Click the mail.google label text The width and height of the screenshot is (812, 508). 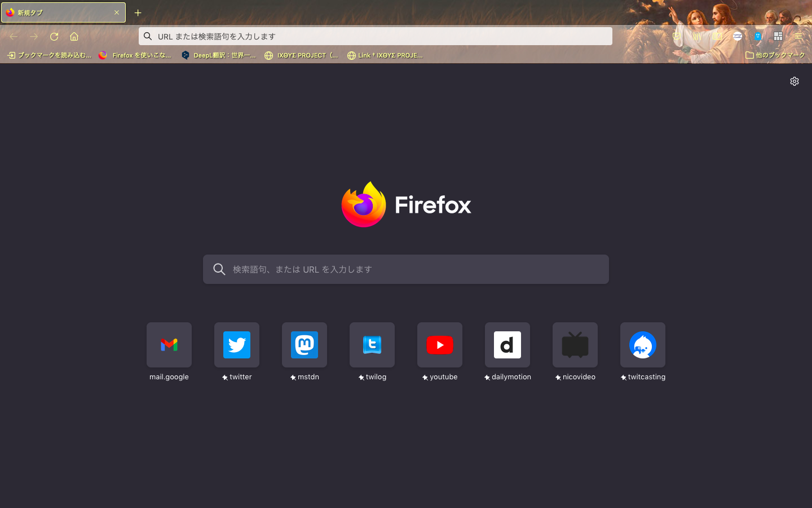click(x=169, y=377)
